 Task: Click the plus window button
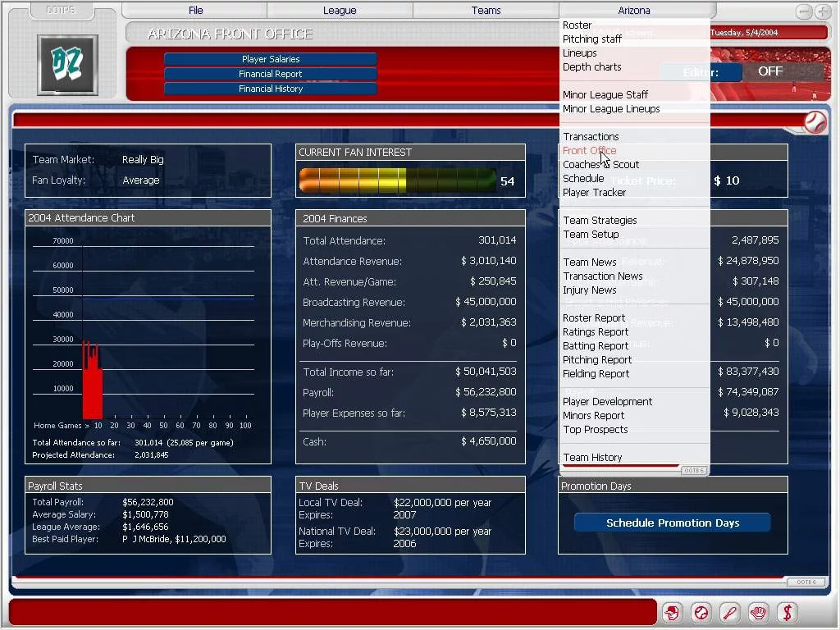(822, 11)
